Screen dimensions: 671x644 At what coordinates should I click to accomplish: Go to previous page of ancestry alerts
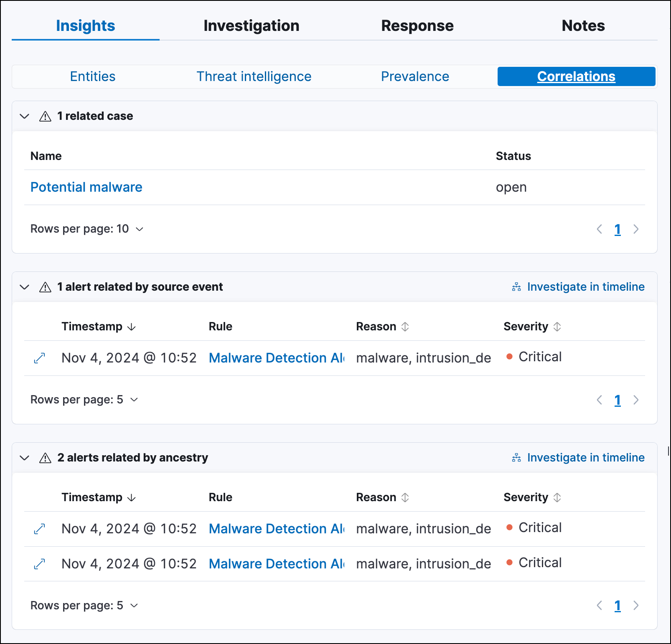[x=600, y=606]
